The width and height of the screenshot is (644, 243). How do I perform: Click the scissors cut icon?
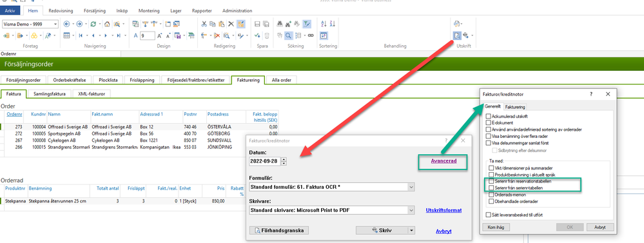point(204,24)
